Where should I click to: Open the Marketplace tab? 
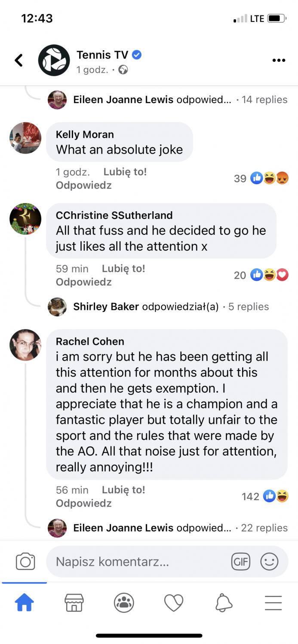coord(74,603)
